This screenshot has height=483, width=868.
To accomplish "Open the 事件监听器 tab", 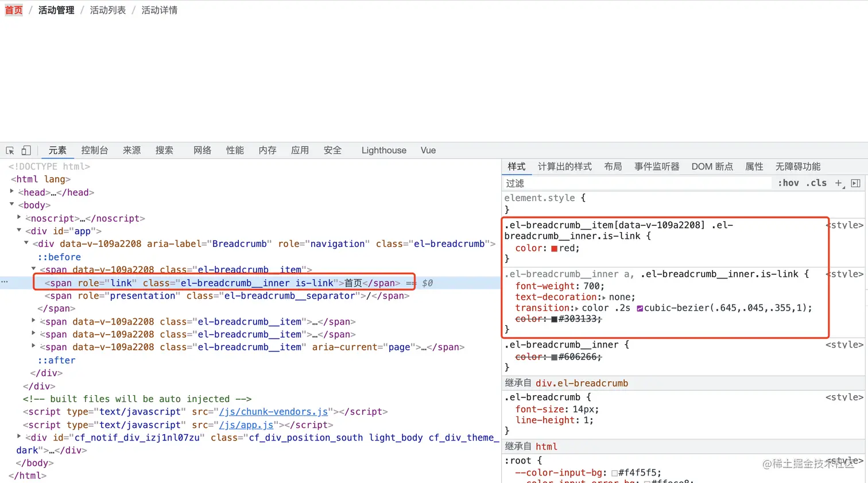I will 657,167.
